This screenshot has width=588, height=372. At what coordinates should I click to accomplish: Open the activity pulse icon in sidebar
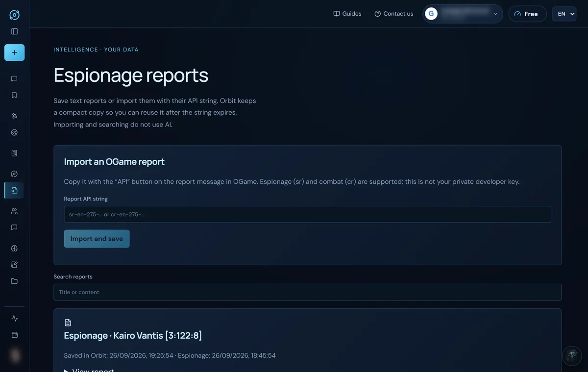14,318
